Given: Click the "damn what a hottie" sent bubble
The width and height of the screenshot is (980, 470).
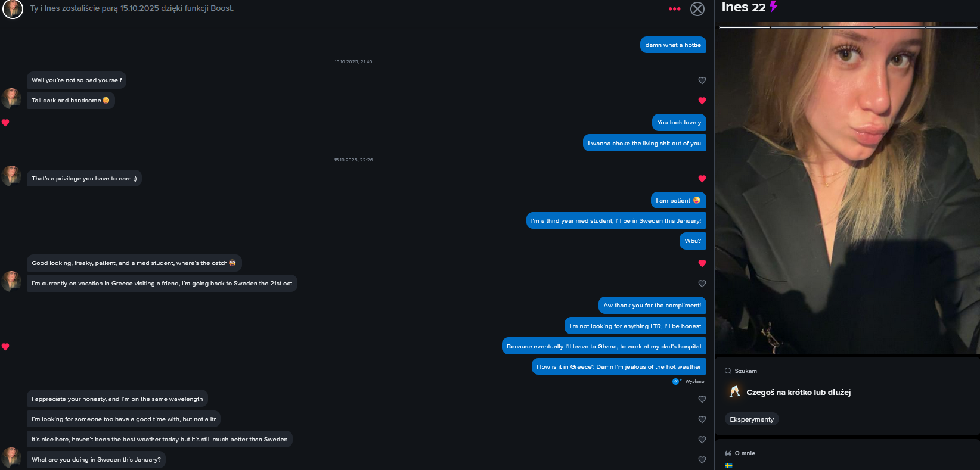Looking at the screenshot, I should [673, 45].
